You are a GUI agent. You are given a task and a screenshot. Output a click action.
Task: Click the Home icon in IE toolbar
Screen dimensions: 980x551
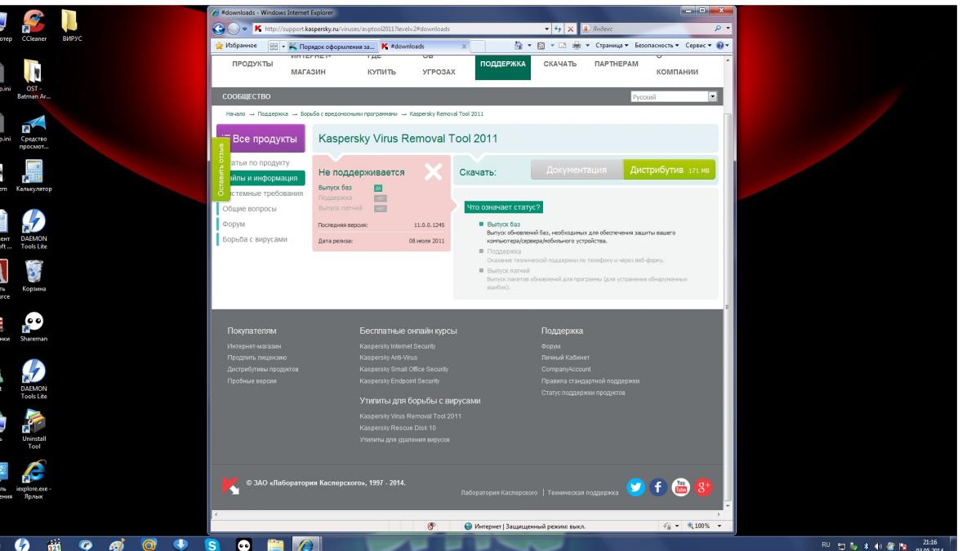coord(519,46)
